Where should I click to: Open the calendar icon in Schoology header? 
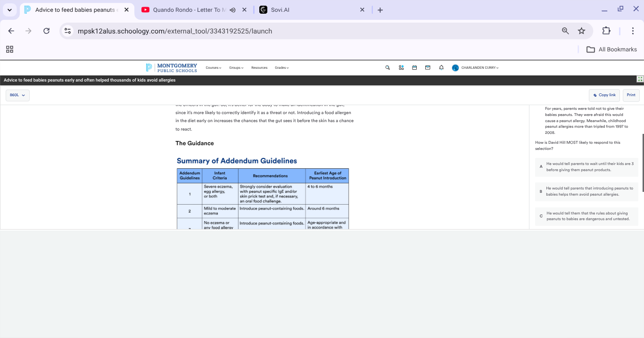click(x=414, y=68)
